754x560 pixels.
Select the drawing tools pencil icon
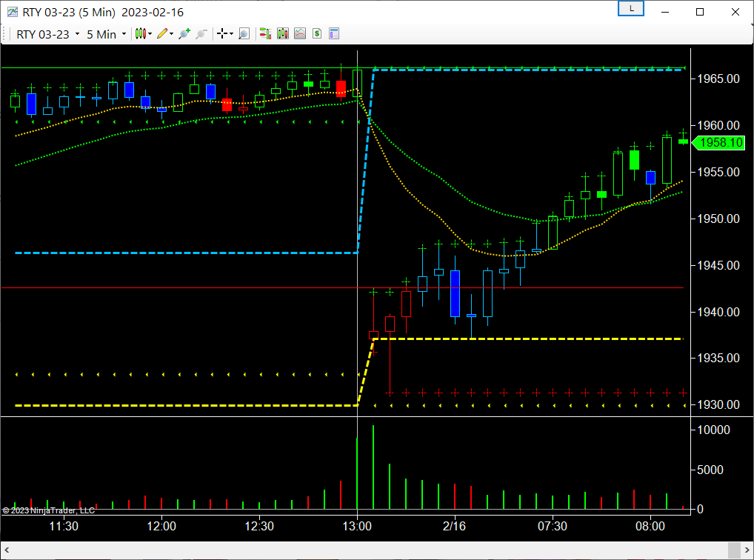coord(162,33)
